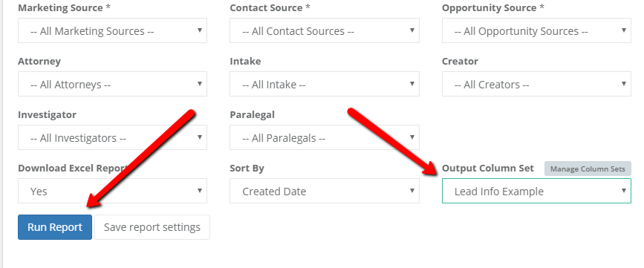Viewport: 644px width, 268px height.
Task: Open the Intake filter dropdown
Action: (324, 84)
